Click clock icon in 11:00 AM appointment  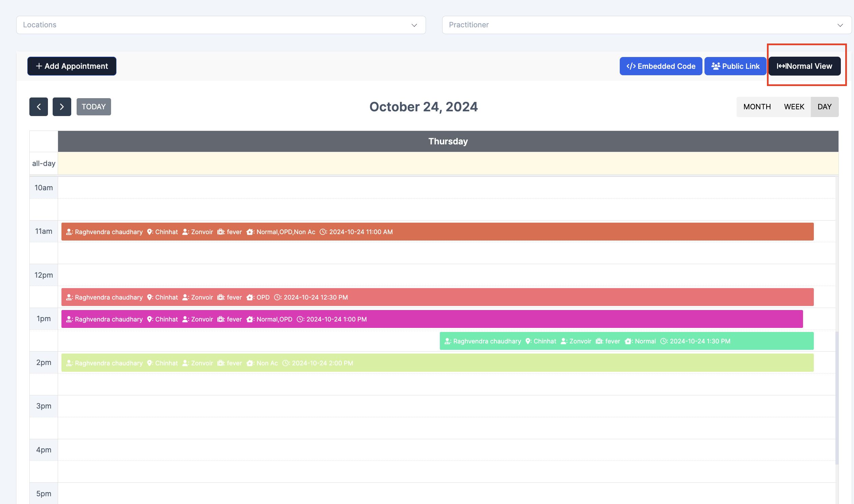323,232
